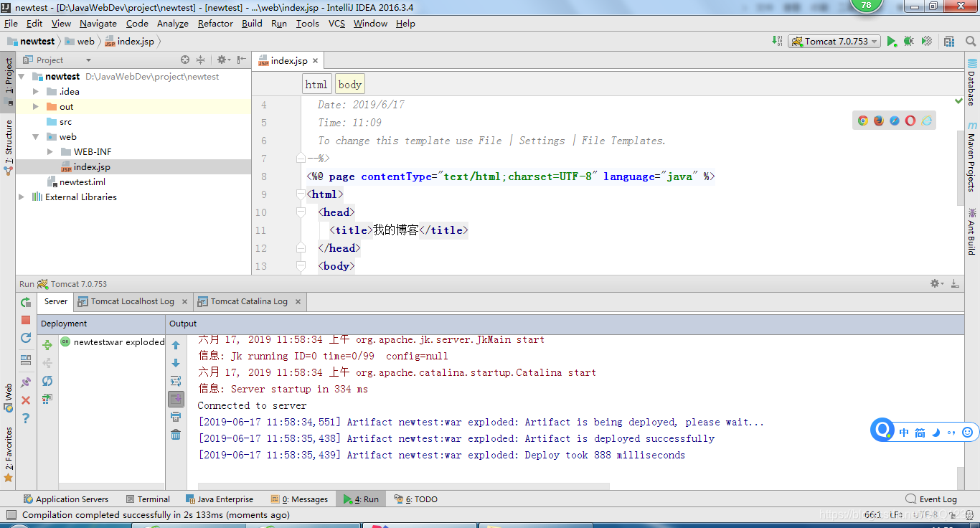This screenshot has width=980, height=528.
Task: Open Project Structure from the toolbar
Action: (x=949, y=42)
